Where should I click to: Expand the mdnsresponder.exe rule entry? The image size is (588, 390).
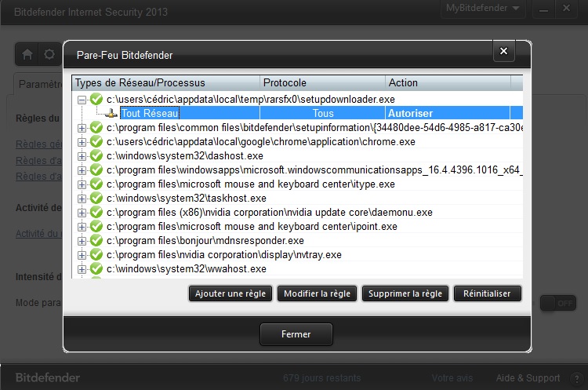coord(82,241)
